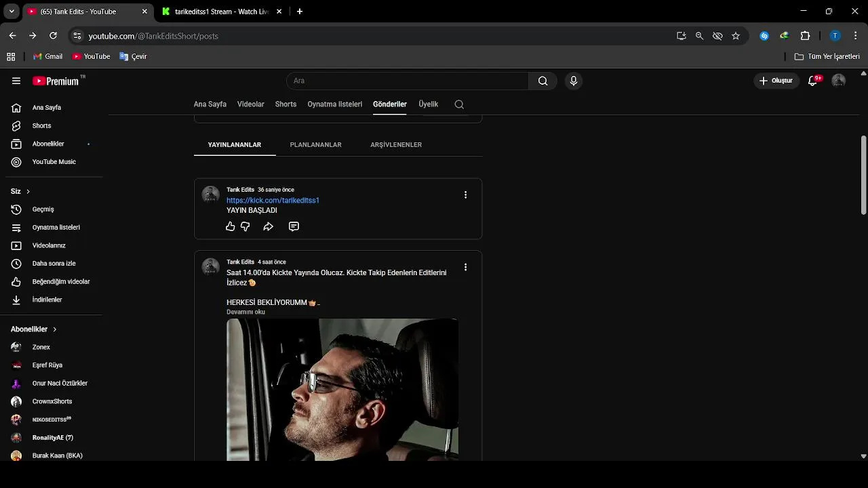This screenshot has height=488, width=868.
Task: Open the notifications bell
Action: (813, 81)
